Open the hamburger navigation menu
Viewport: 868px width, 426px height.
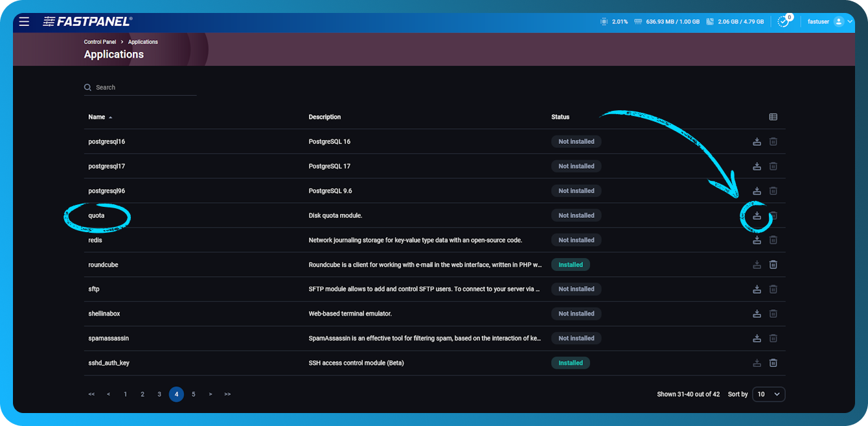pos(24,21)
